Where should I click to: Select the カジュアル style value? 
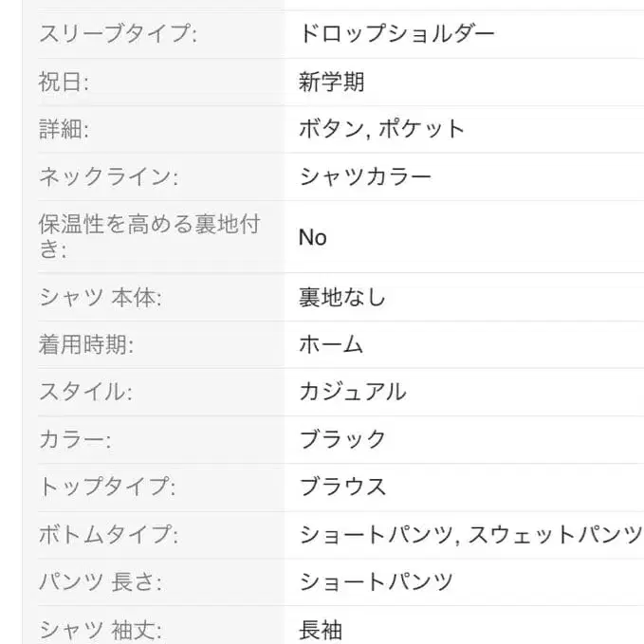[352, 393]
